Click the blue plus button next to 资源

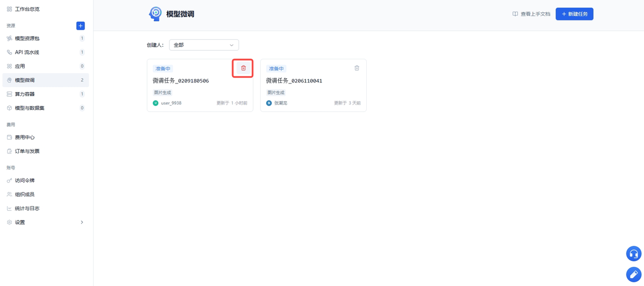[80, 26]
